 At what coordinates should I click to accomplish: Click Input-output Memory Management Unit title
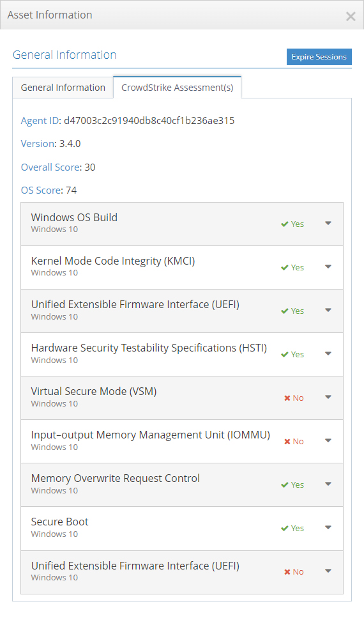pos(151,435)
